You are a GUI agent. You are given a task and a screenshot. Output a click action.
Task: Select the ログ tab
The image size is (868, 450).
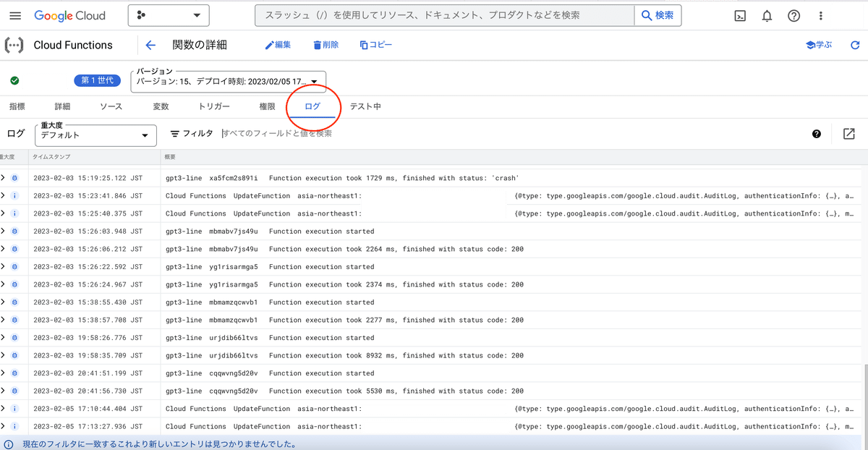(312, 106)
